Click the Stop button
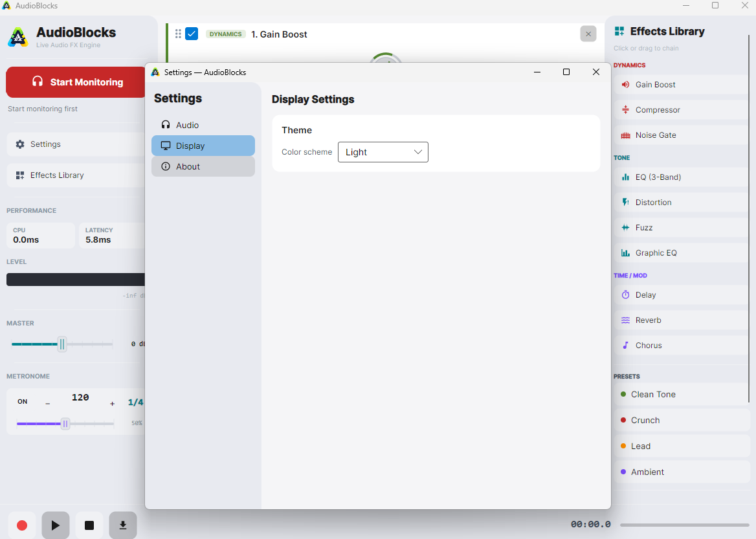 pos(89,525)
